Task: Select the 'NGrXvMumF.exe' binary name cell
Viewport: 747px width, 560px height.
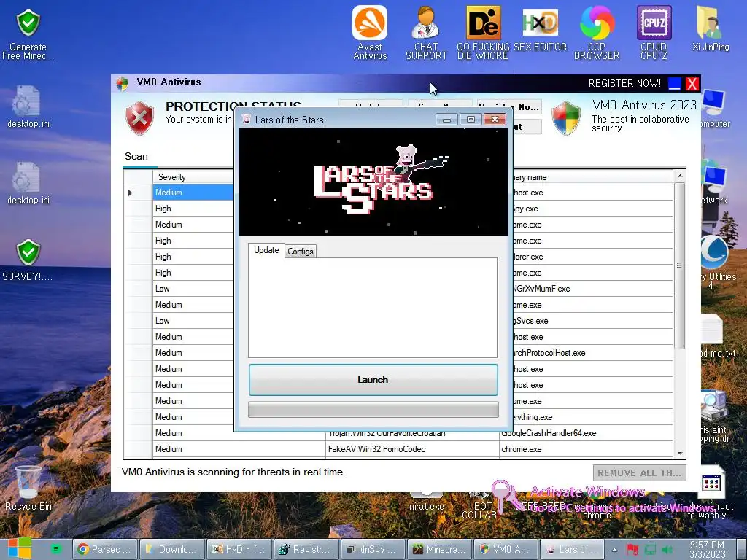Action: 591,289
